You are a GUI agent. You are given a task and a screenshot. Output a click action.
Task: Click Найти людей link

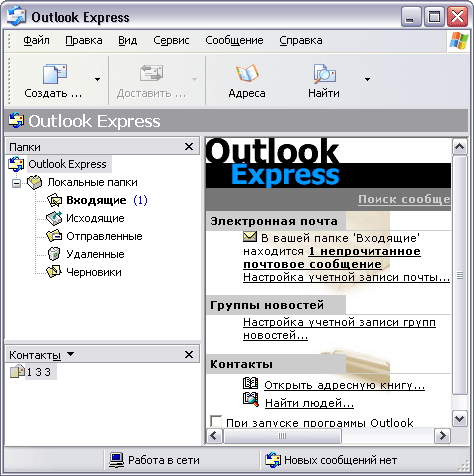click(x=309, y=403)
